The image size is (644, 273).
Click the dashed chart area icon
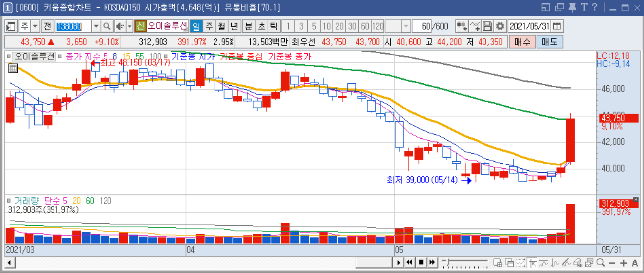click(x=521, y=263)
